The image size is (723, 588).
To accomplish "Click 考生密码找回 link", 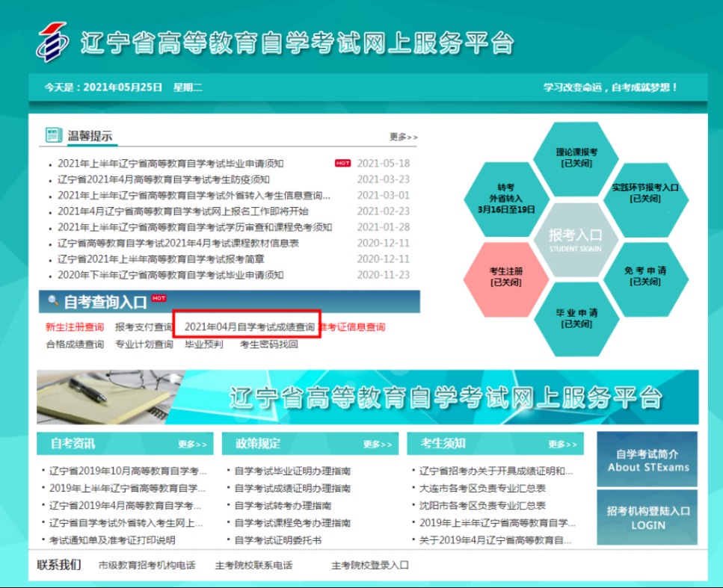I will [269, 344].
